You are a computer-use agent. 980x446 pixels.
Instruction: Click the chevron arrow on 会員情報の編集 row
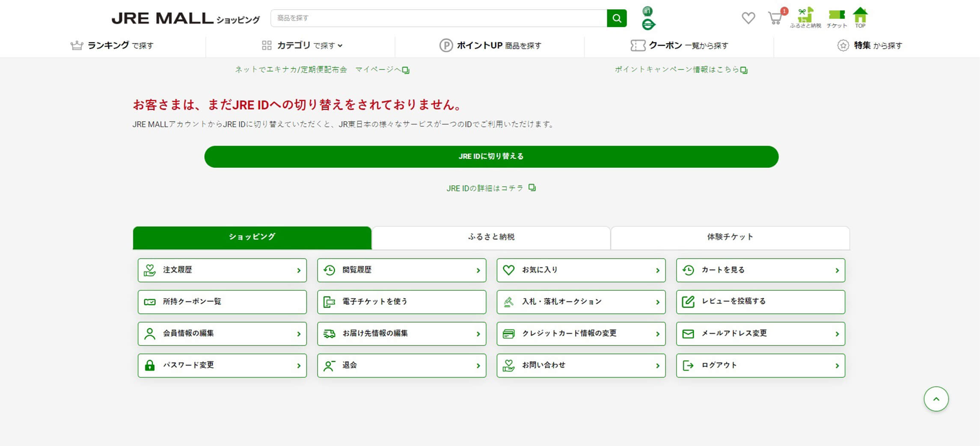pyautogui.click(x=299, y=334)
